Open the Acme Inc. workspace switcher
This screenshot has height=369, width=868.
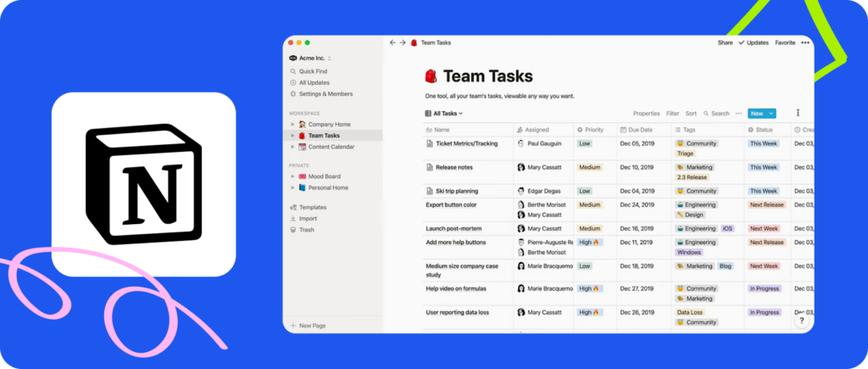tap(314, 58)
